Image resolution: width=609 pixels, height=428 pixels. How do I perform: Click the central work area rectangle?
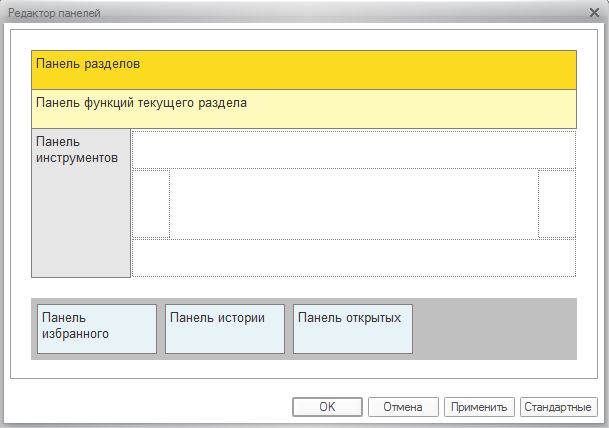coord(354,204)
